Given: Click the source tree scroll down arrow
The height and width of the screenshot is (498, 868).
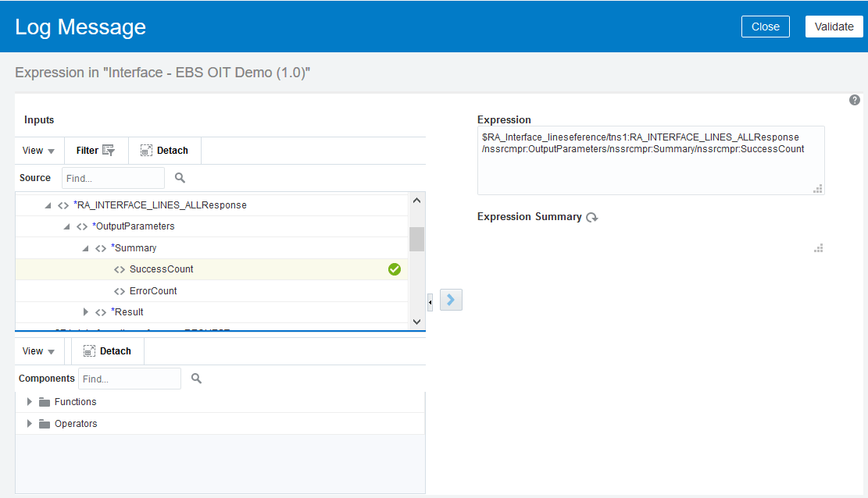Looking at the screenshot, I should [x=417, y=322].
